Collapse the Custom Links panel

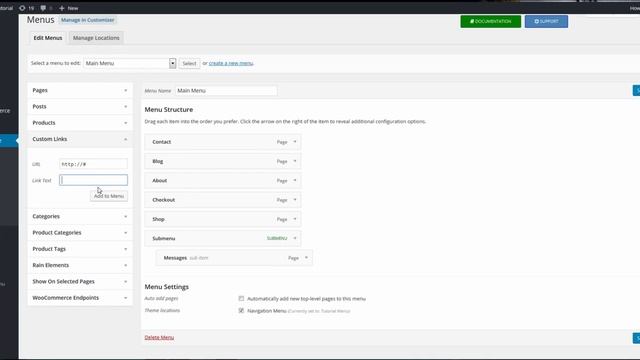(80, 139)
